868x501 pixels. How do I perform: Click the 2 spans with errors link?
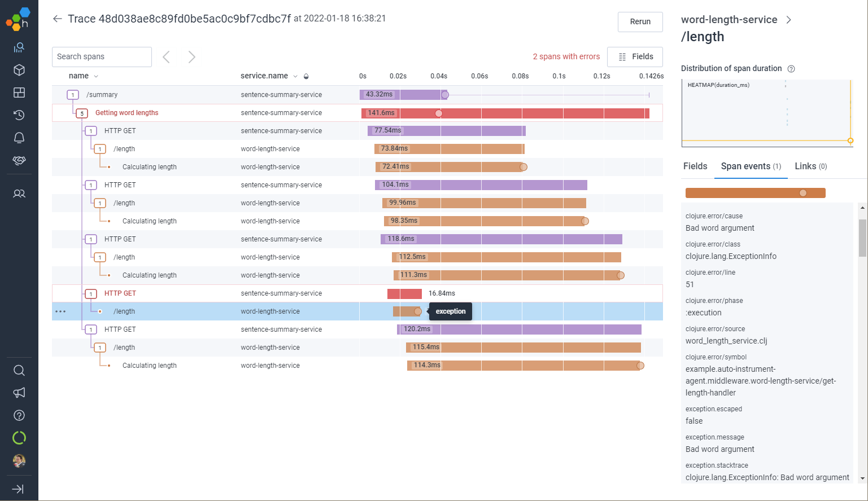[x=566, y=56]
